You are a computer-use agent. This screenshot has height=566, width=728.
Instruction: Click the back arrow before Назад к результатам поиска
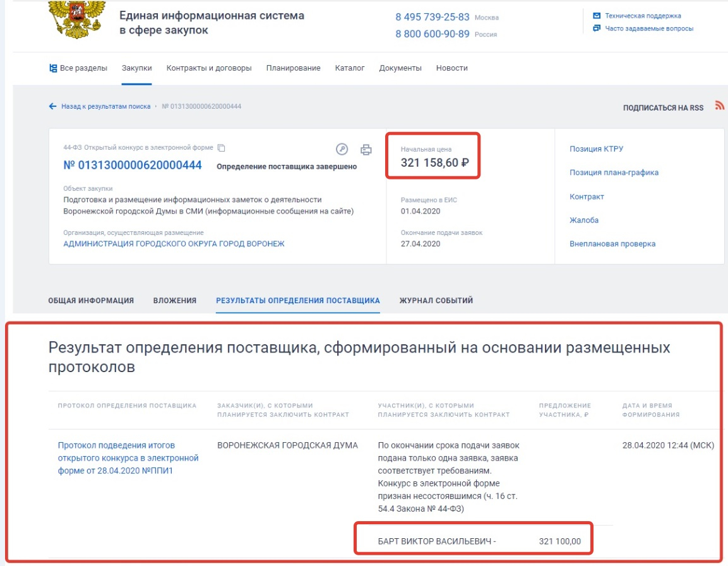[x=53, y=106]
